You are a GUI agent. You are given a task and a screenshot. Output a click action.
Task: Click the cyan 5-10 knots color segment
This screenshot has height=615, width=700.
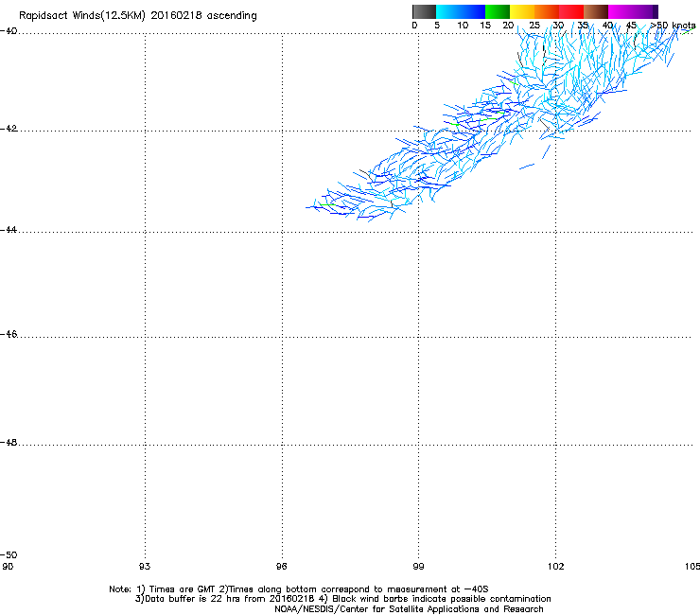click(x=448, y=11)
